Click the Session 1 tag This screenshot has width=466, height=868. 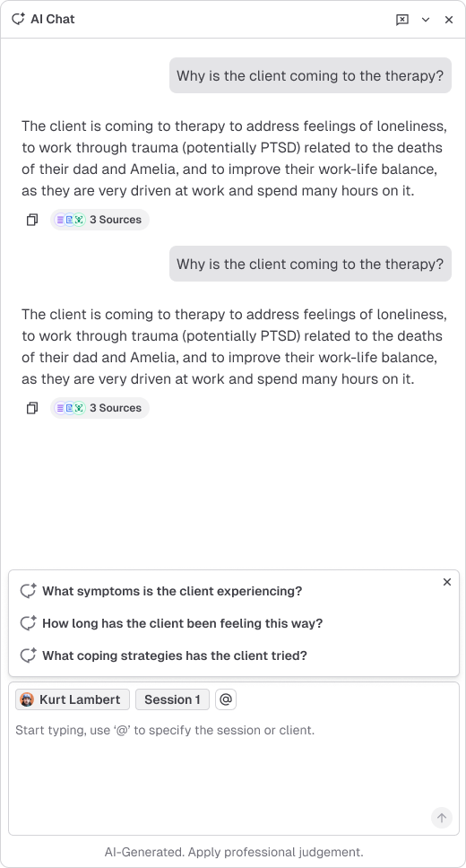pos(172,699)
